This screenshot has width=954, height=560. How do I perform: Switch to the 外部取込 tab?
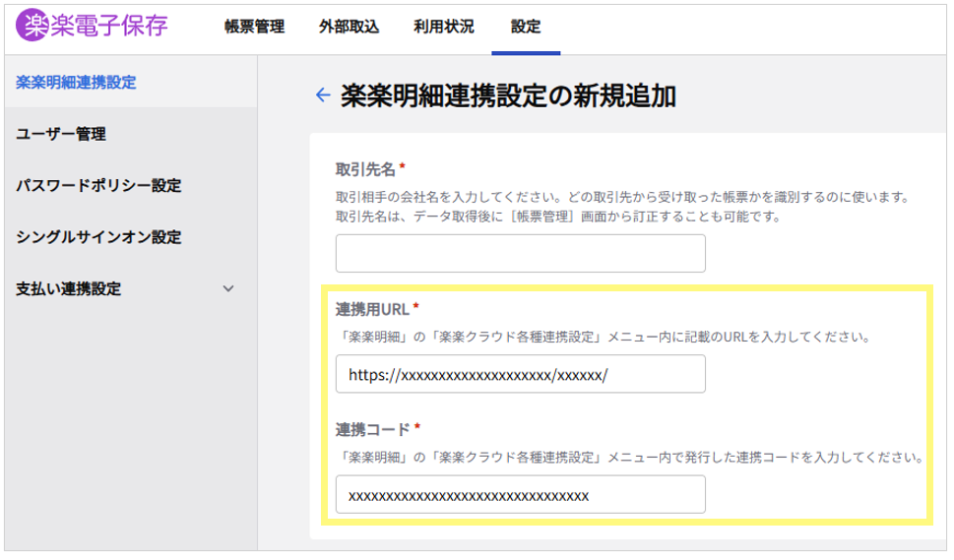(349, 28)
